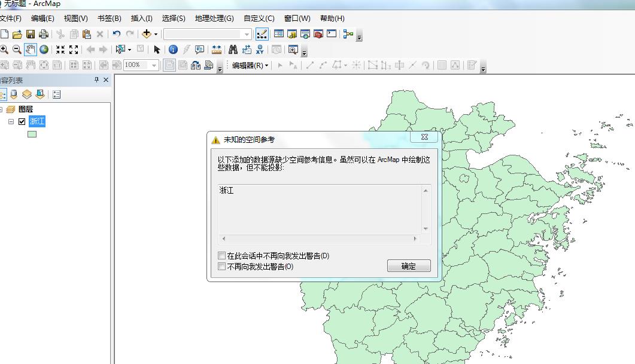Open the Find Route tool
Viewport: 635px width, 364px height.
246,50
